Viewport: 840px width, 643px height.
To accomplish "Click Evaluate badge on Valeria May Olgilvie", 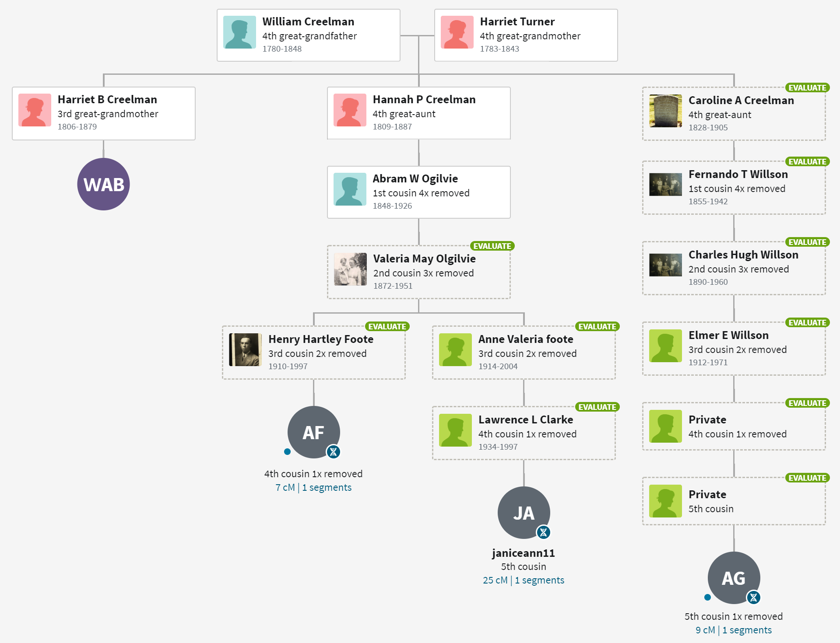I will click(x=492, y=246).
